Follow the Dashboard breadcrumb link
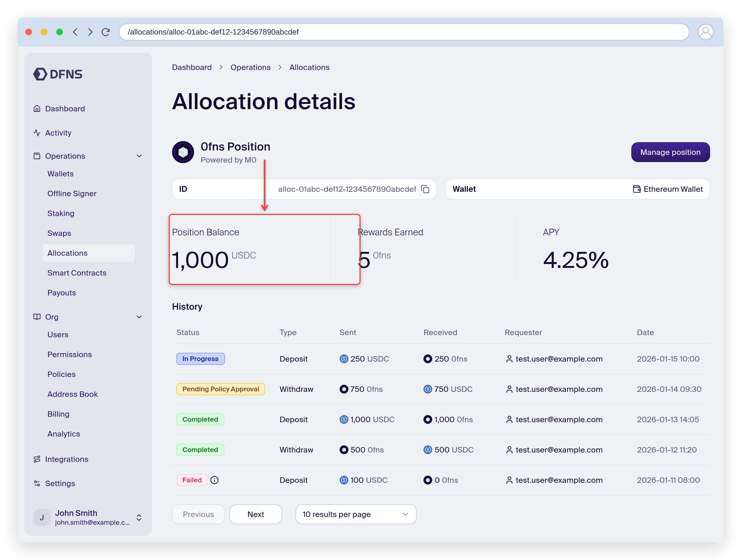741x560 pixels. pos(192,67)
